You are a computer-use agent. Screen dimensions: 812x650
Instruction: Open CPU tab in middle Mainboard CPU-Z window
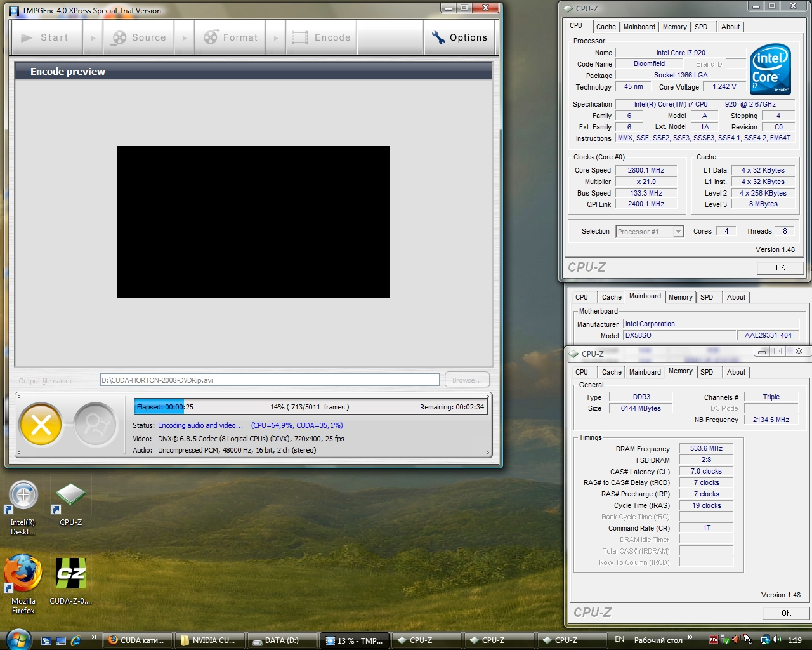point(582,297)
